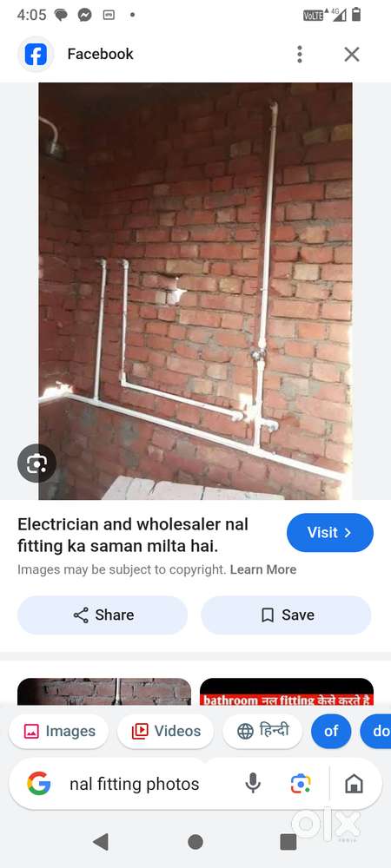Visit the Facebook page for this image
The height and width of the screenshot is (868, 391).
click(x=330, y=533)
